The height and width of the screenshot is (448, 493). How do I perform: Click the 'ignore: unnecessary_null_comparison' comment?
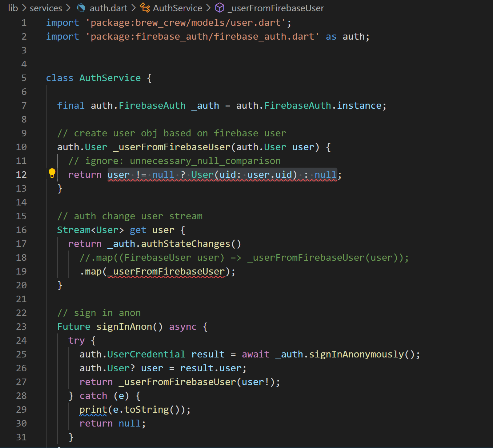pyautogui.click(x=175, y=161)
